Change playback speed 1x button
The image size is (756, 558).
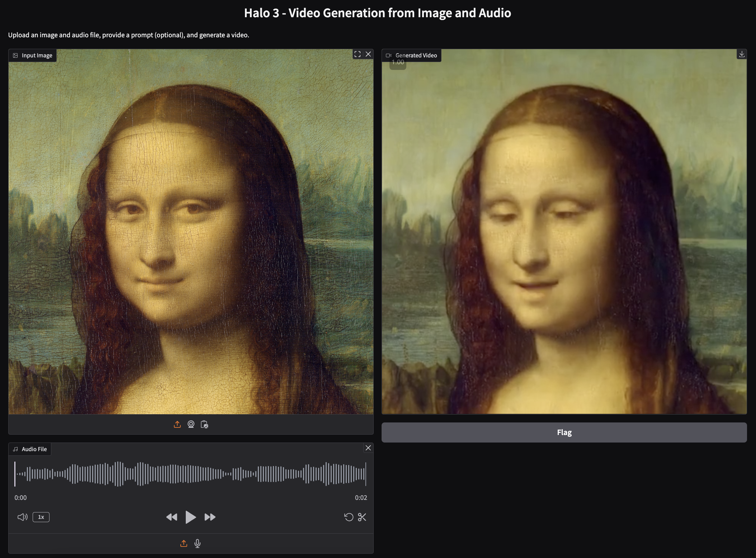click(41, 517)
